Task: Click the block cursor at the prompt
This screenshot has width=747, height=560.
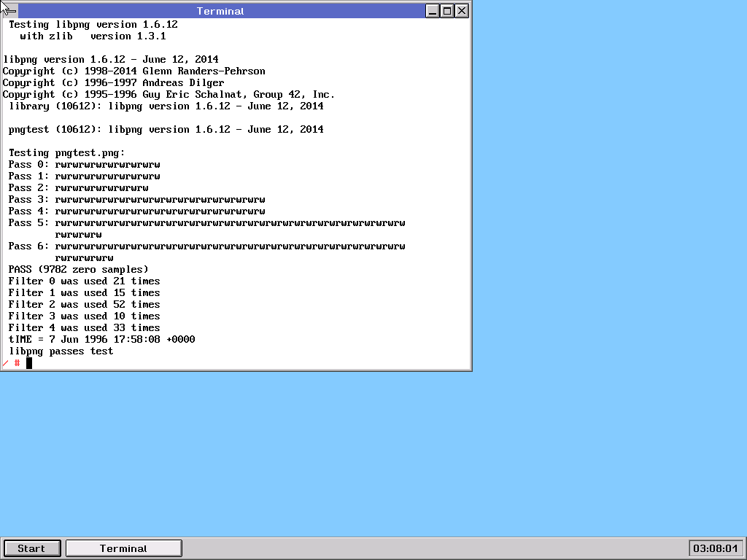Action: [29, 363]
